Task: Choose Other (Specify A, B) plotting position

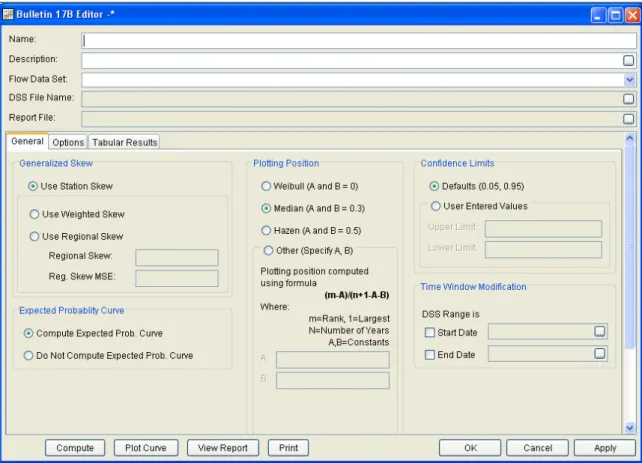Action: pyautogui.click(x=308, y=251)
